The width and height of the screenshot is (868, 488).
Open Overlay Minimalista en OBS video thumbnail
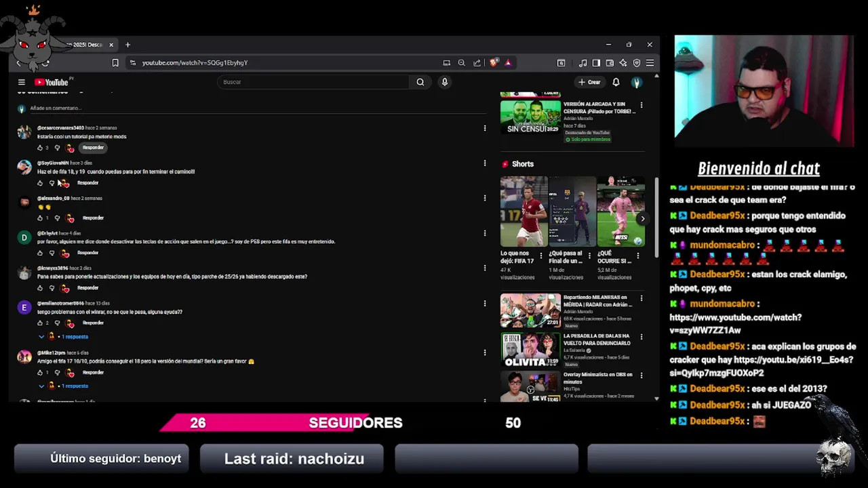530,386
